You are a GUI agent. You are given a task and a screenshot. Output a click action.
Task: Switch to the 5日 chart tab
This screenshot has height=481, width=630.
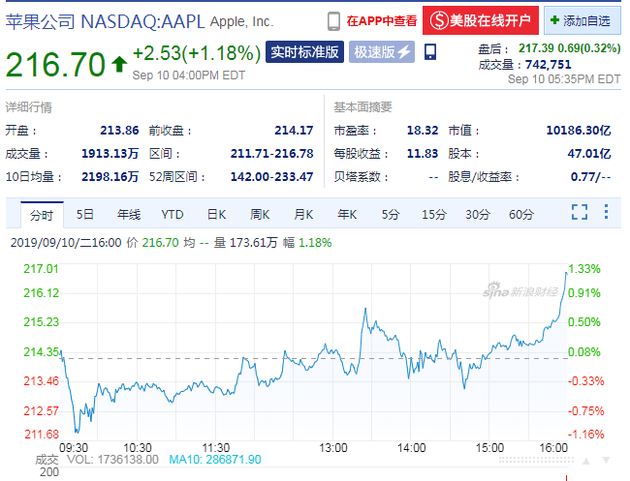[85, 215]
